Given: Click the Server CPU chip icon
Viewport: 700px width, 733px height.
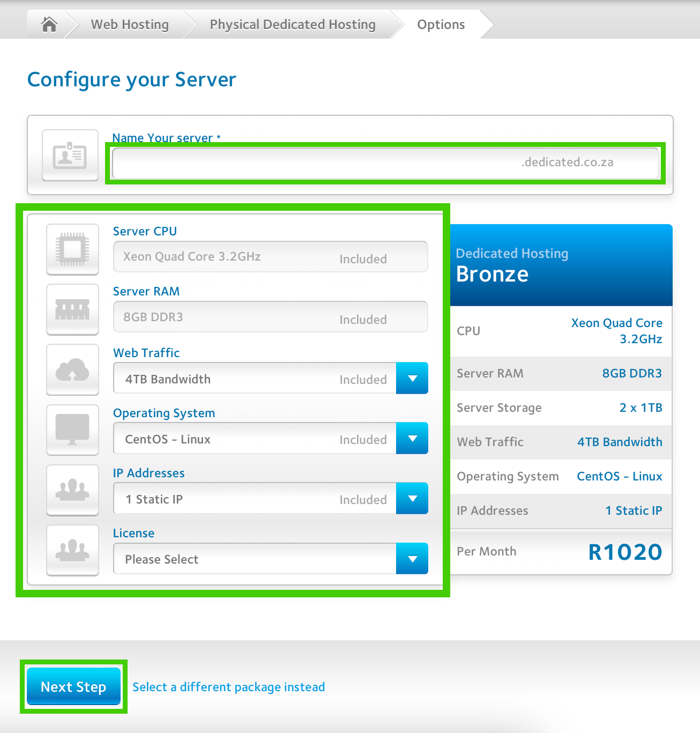Looking at the screenshot, I should click(x=73, y=249).
